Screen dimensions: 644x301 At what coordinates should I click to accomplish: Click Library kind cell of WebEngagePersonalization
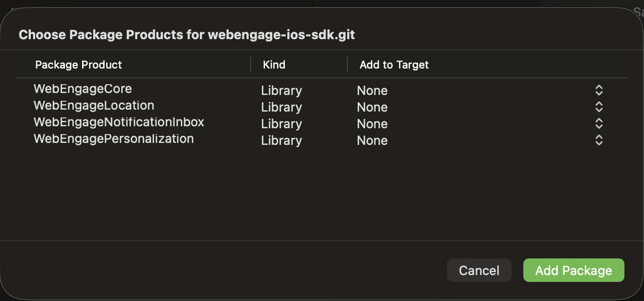coord(281,141)
